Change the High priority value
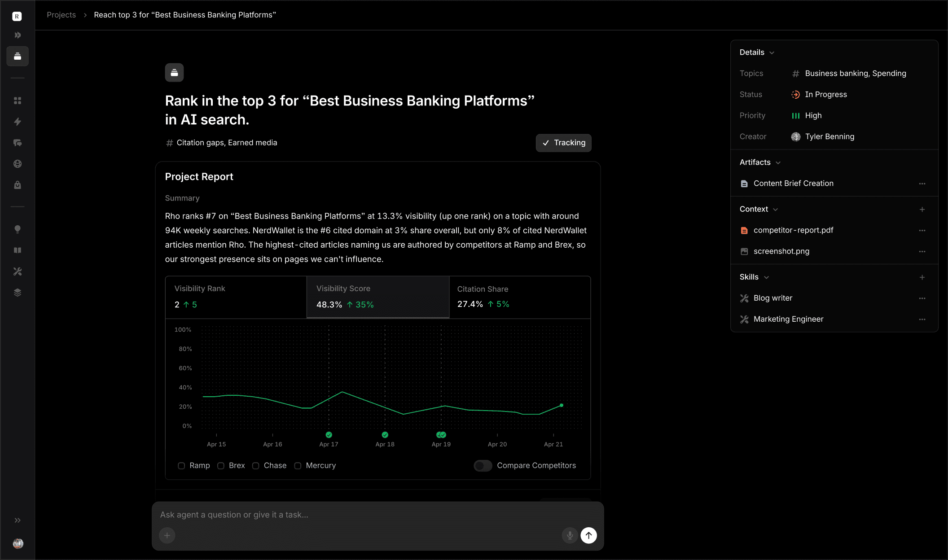The height and width of the screenshot is (560, 948). [x=806, y=115]
